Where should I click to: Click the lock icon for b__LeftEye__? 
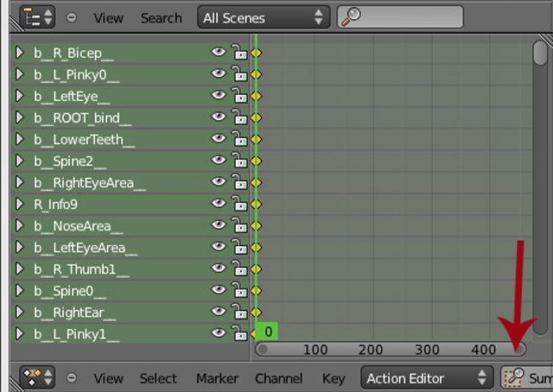click(x=239, y=97)
